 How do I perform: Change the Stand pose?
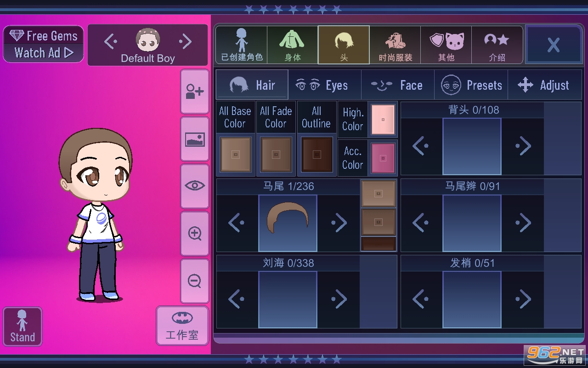pyautogui.click(x=23, y=327)
